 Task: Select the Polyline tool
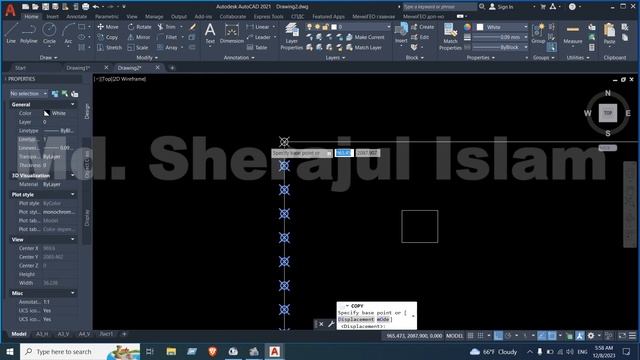[29, 33]
